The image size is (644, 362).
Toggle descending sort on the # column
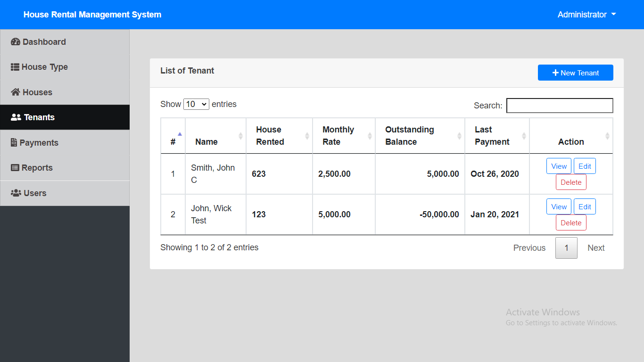pyautogui.click(x=173, y=135)
